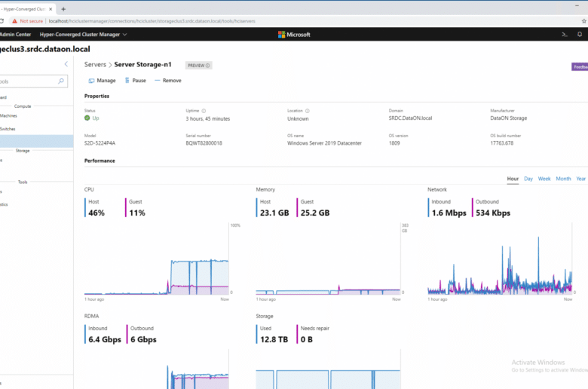
Task: Select the highlighted Servers sidebar item
Action: click(36, 142)
